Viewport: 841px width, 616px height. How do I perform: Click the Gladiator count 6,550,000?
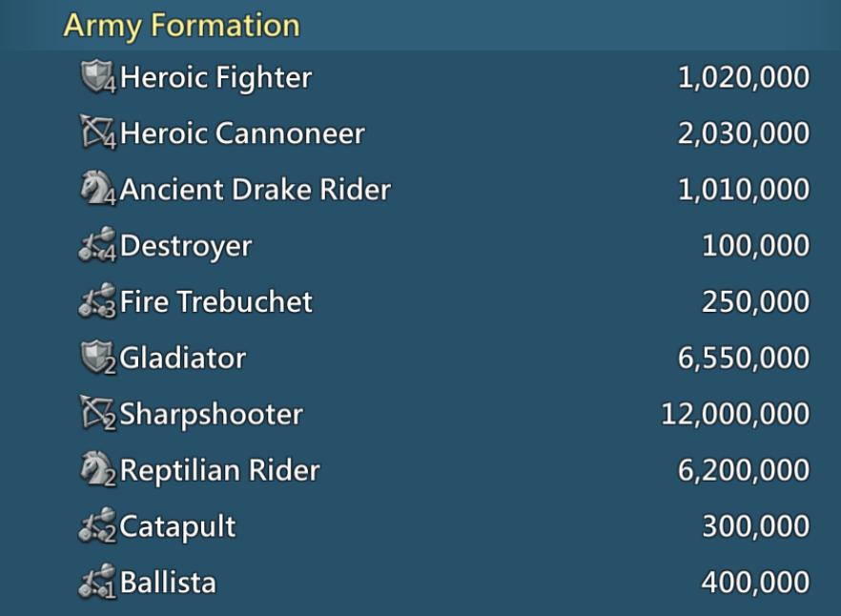point(744,358)
